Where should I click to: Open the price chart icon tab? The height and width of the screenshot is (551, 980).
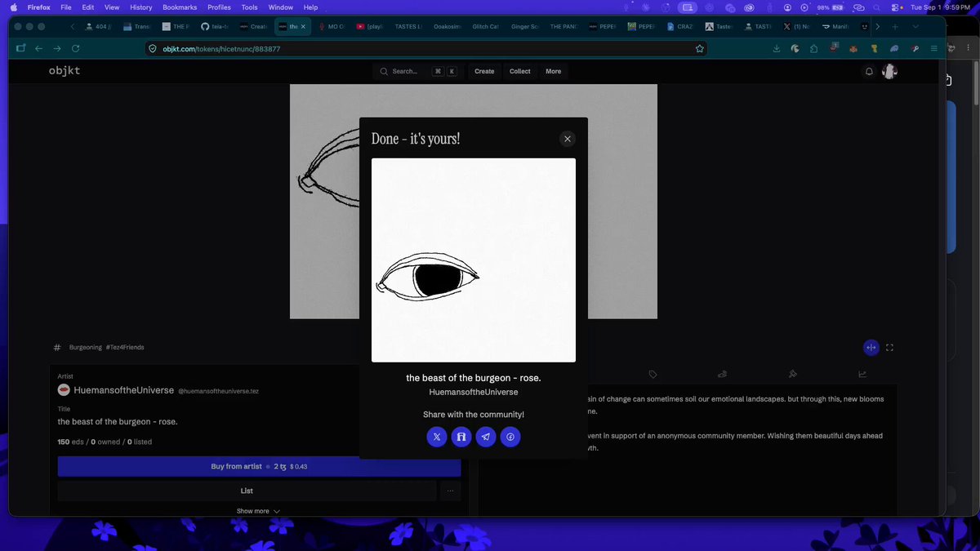pyautogui.click(x=862, y=374)
